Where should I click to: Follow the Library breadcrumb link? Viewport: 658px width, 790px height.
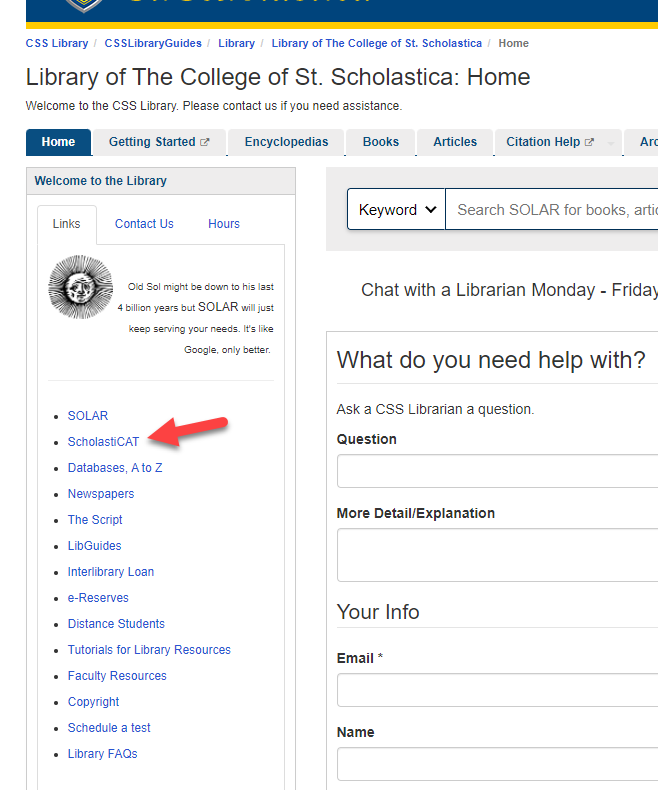click(236, 43)
